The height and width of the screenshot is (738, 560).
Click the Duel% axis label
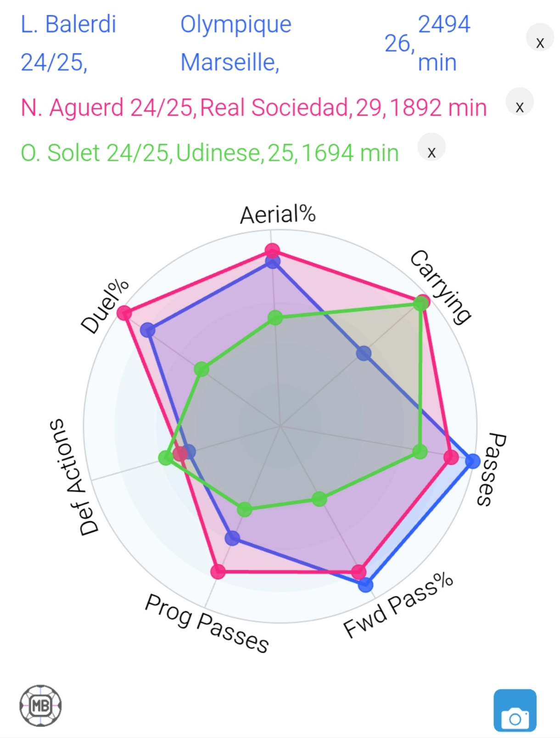pyautogui.click(x=105, y=306)
